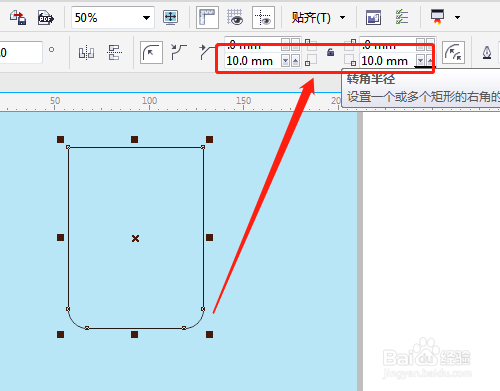Click the bottom edge's right rounded-corner node

point(184,328)
